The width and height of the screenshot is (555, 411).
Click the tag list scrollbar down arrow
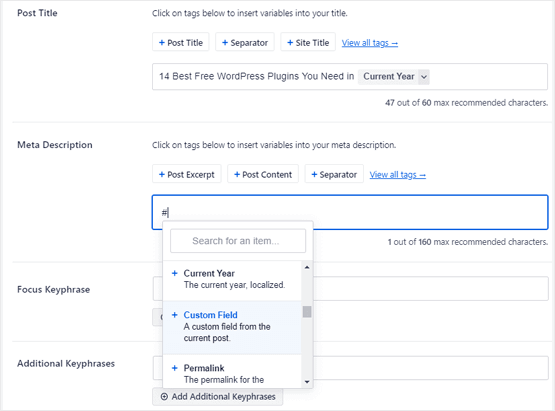(307, 382)
